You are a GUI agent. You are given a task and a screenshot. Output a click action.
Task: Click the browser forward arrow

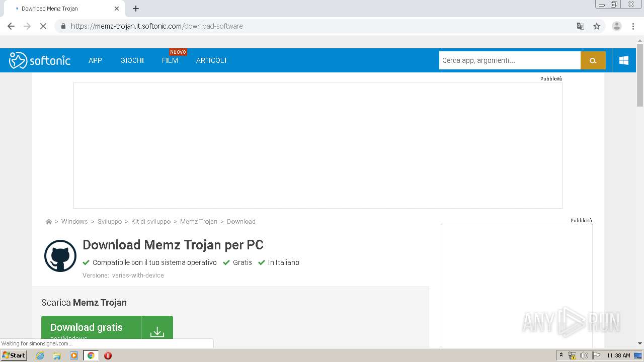click(27, 26)
